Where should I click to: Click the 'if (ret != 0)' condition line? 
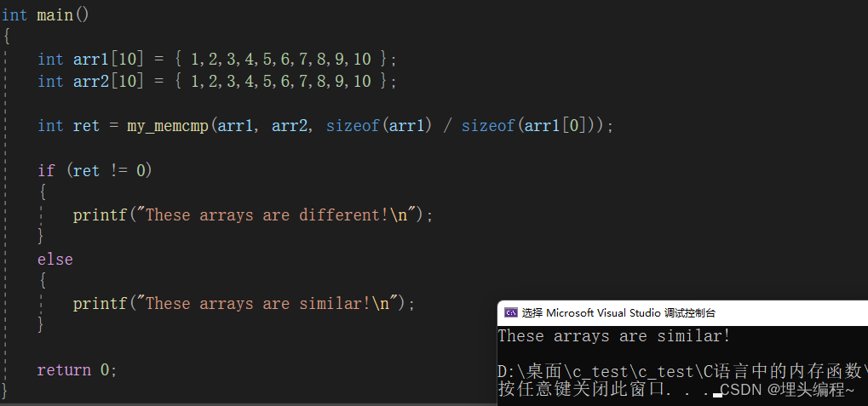pyautogui.click(x=95, y=170)
